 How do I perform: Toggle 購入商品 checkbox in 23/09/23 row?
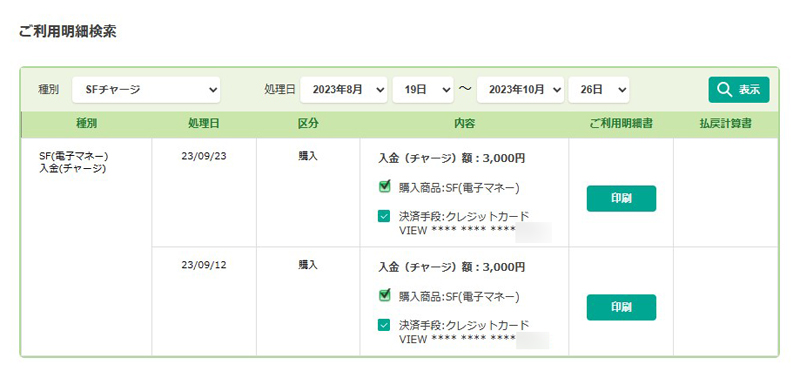pos(385,186)
